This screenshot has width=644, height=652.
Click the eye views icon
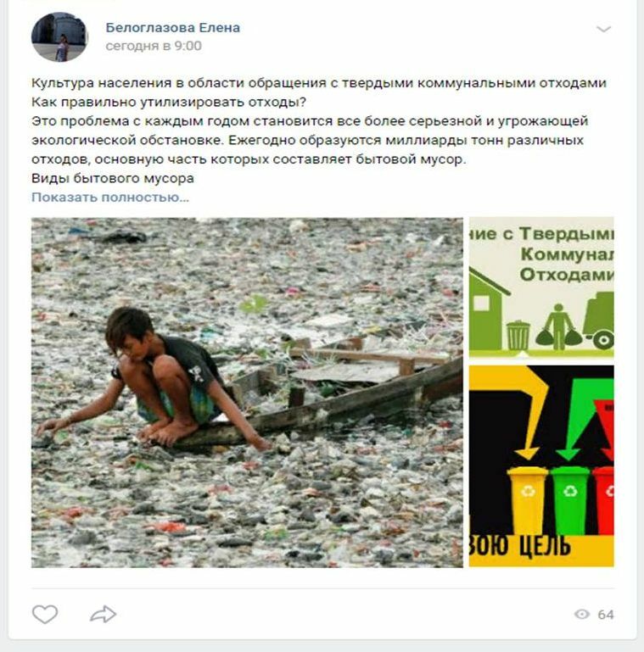coord(582,614)
